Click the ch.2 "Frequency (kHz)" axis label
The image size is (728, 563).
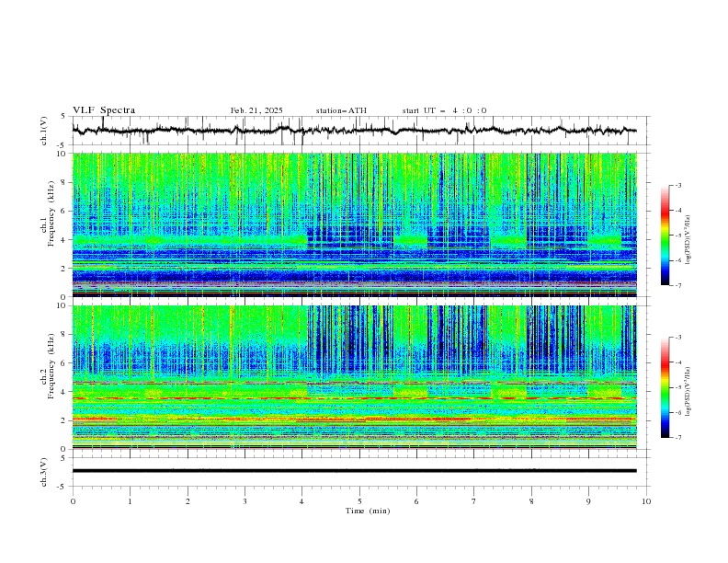point(51,366)
